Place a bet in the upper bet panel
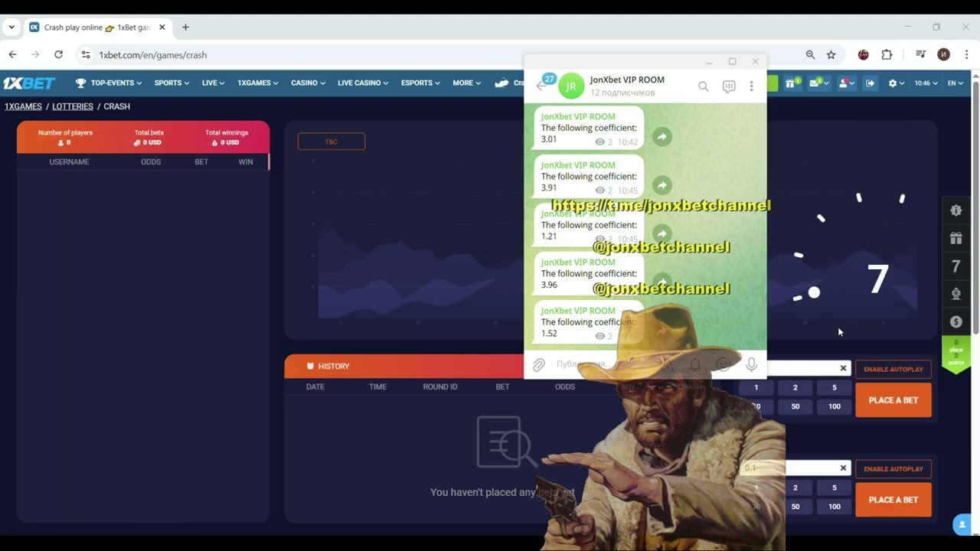Screen dimensions: 980x551 coord(893,400)
